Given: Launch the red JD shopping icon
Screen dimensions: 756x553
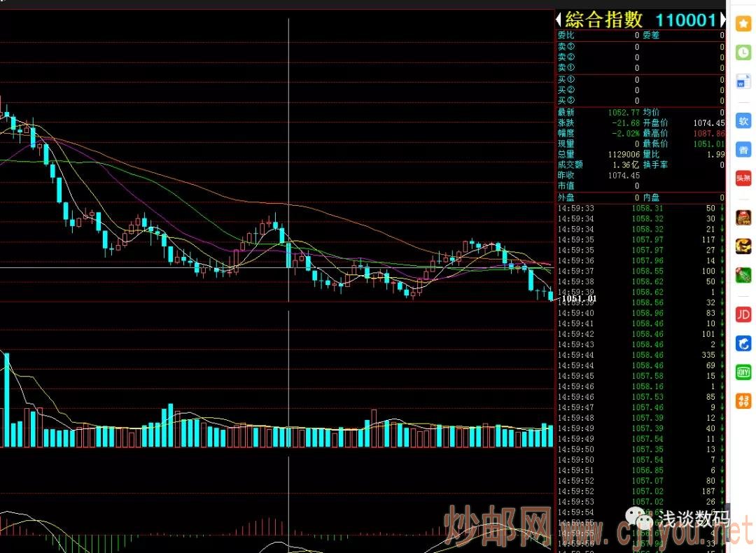Looking at the screenshot, I should [x=743, y=314].
